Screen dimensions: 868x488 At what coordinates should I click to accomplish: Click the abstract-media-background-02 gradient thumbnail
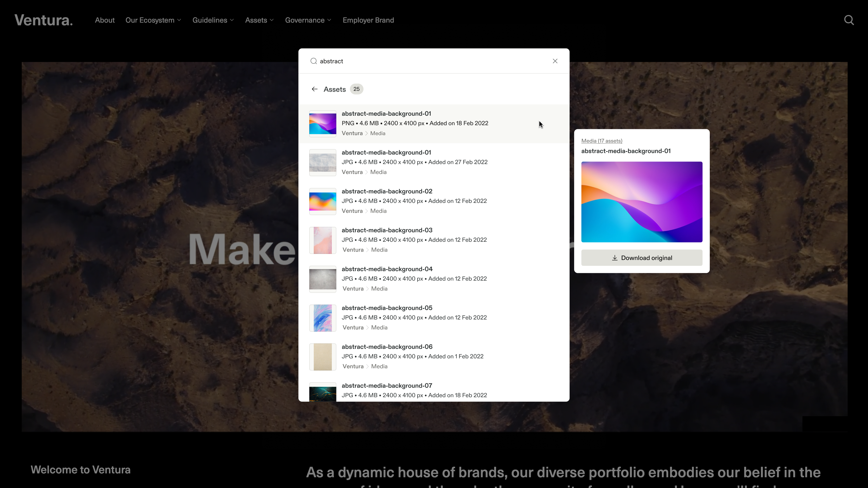(x=323, y=201)
